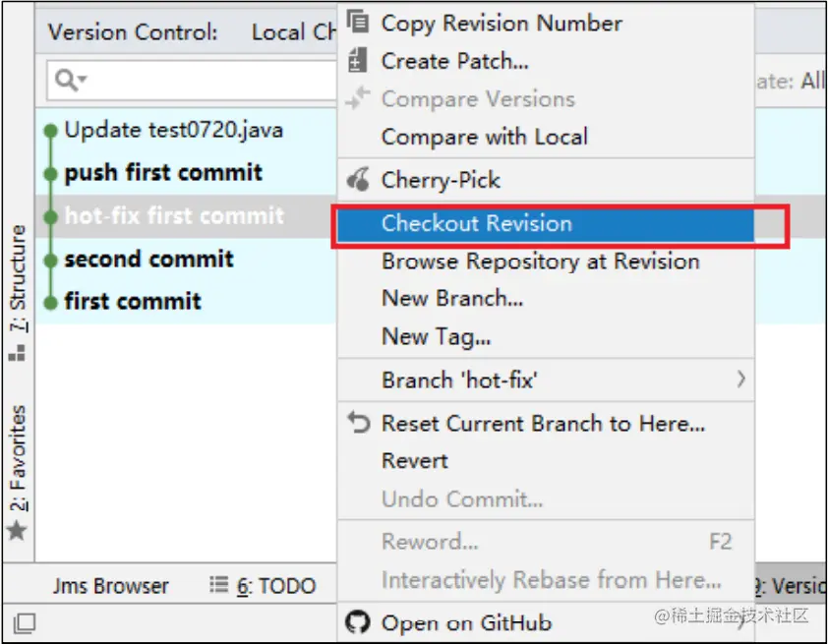The height and width of the screenshot is (644, 828).
Task: Click the search magnifier icon in log filter
Action: click(66, 81)
